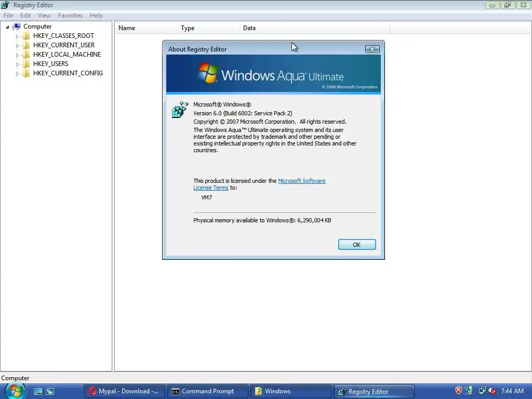Select HKEY_USERS in the tree

click(x=50, y=64)
